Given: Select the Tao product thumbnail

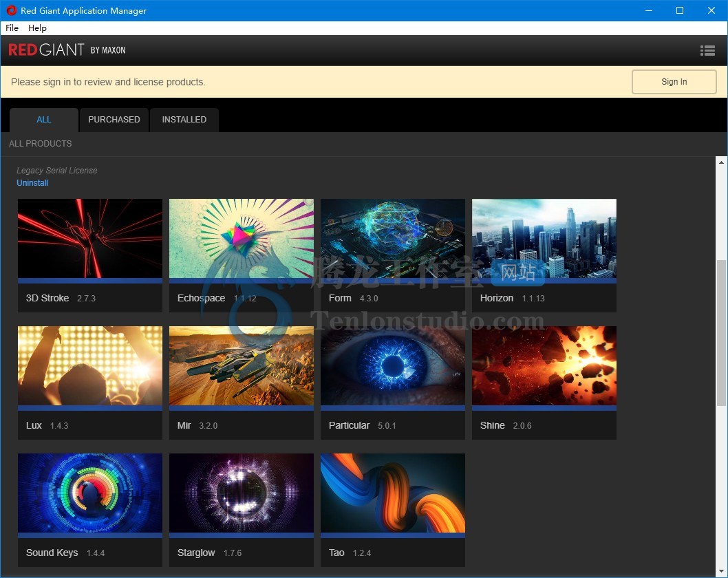Looking at the screenshot, I should pyautogui.click(x=393, y=493).
